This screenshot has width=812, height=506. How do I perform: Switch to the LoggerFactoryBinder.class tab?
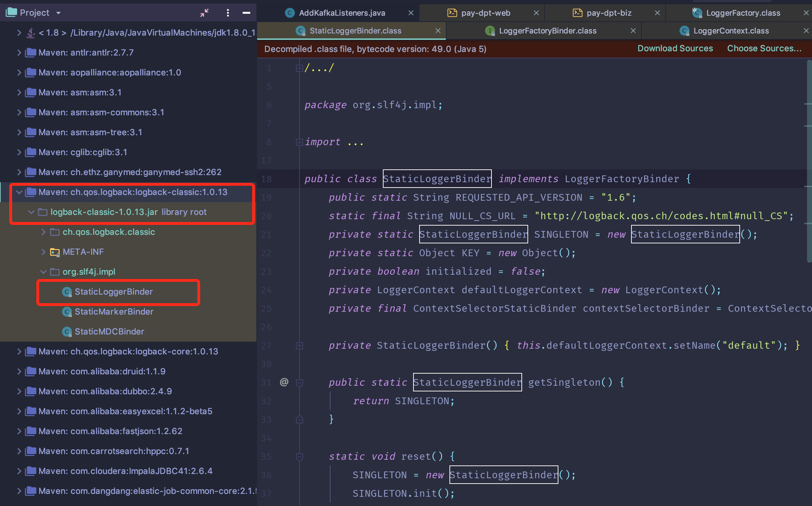547,31
